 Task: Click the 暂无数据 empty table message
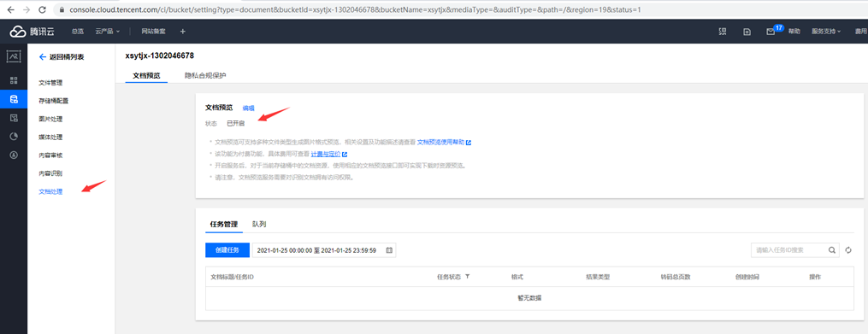tap(529, 297)
